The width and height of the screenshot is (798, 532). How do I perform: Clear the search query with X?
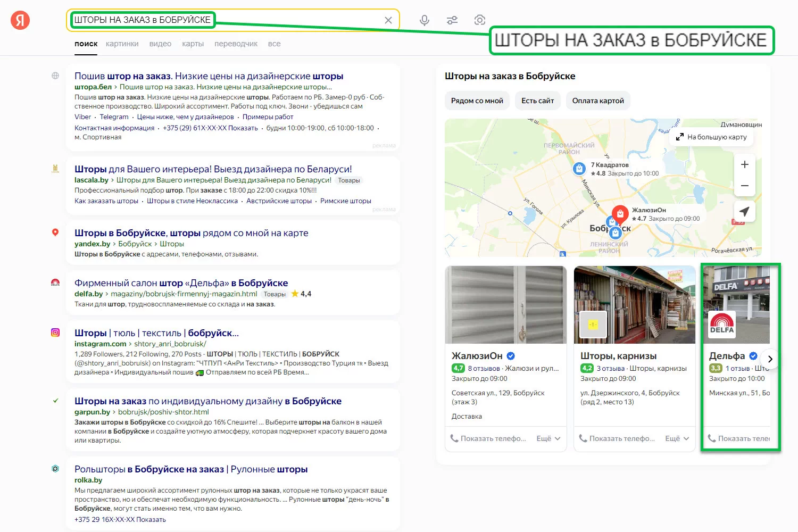pyautogui.click(x=388, y=20)
